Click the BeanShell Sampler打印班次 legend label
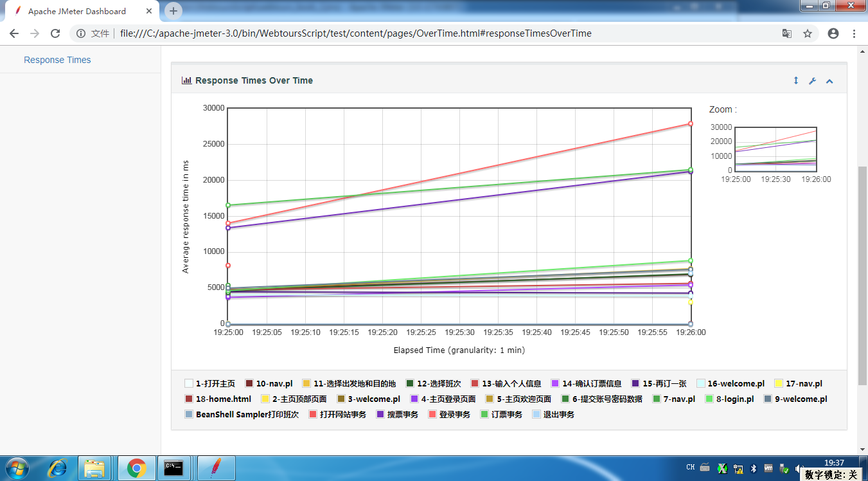868x481 pixels. point(247,415)
